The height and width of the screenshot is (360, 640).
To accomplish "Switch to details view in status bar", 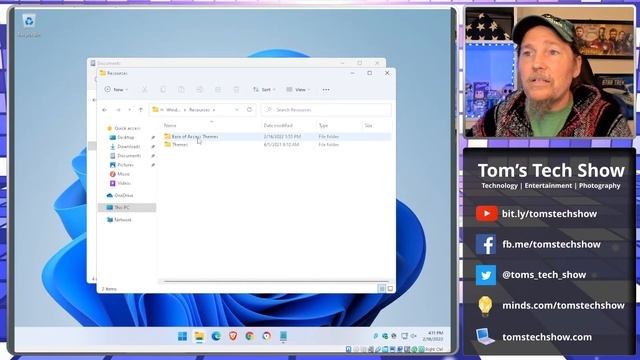I will pos(382,289).
